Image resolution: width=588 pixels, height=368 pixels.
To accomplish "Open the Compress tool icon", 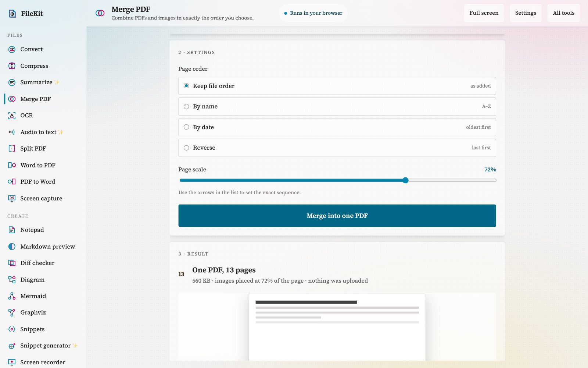I will click(x=12, y=66).
